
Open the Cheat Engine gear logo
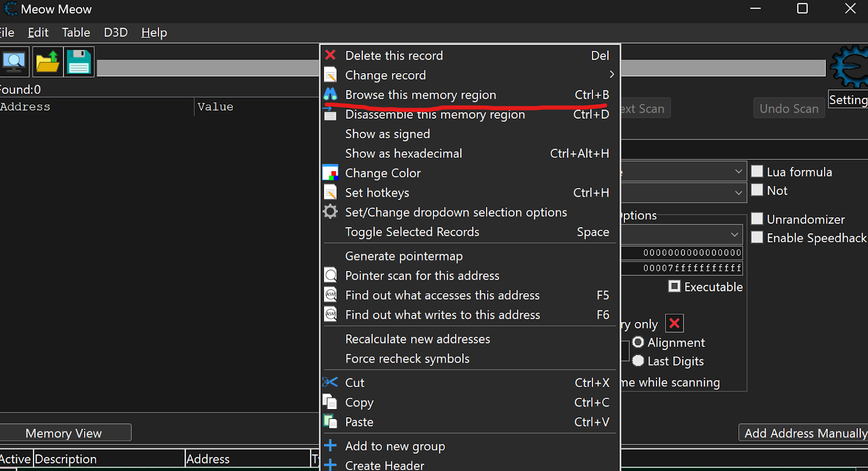[850, 67]
